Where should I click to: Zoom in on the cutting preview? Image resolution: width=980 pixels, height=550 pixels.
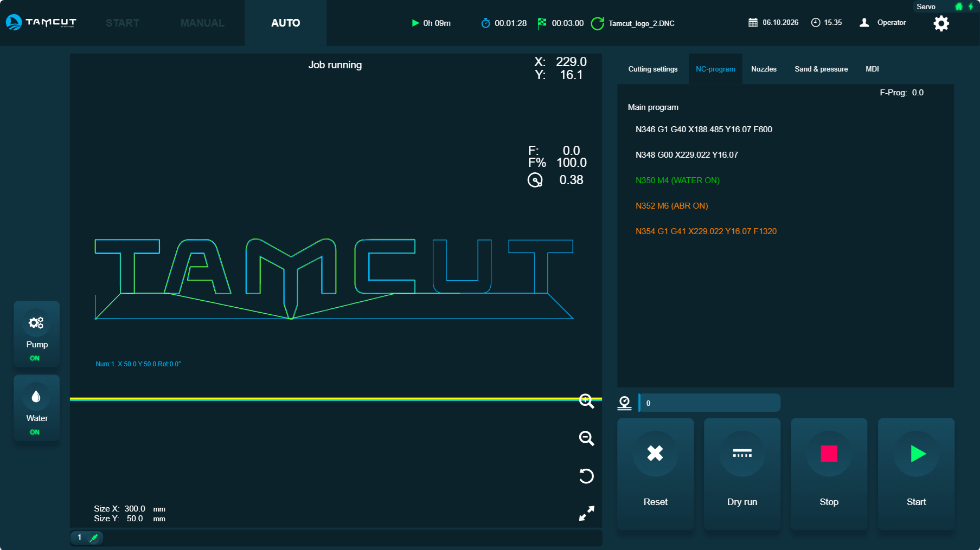(x=586, y=401)
